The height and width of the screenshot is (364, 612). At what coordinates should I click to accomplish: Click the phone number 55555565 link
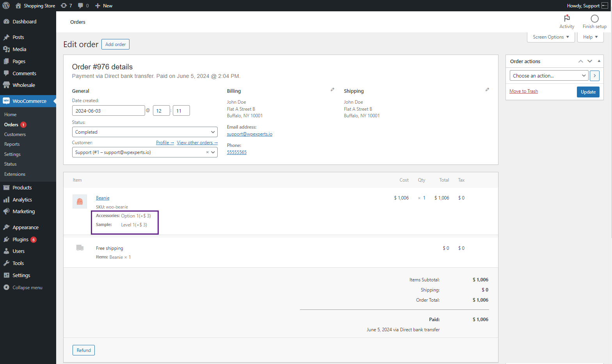click(237, 152)
